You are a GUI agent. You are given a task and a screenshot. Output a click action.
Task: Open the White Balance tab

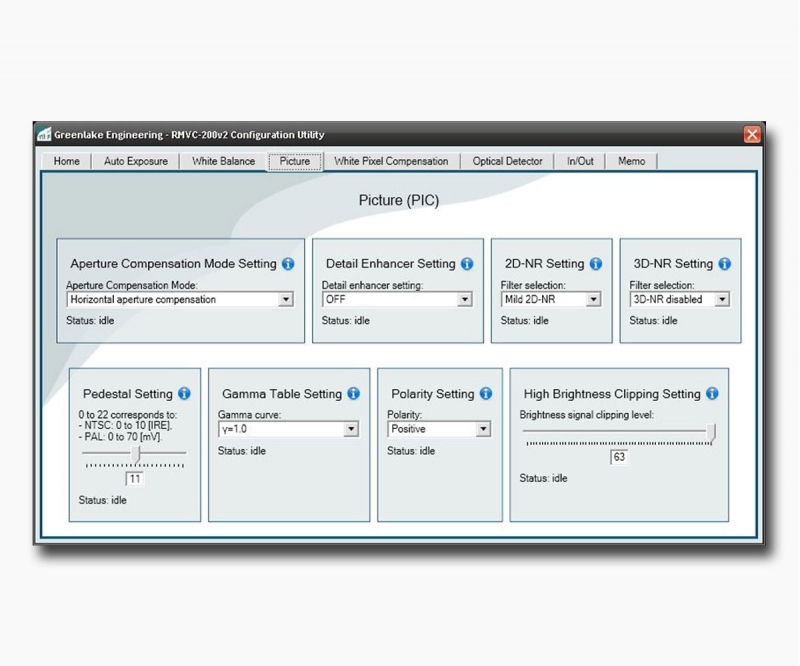tap(223, 161)
